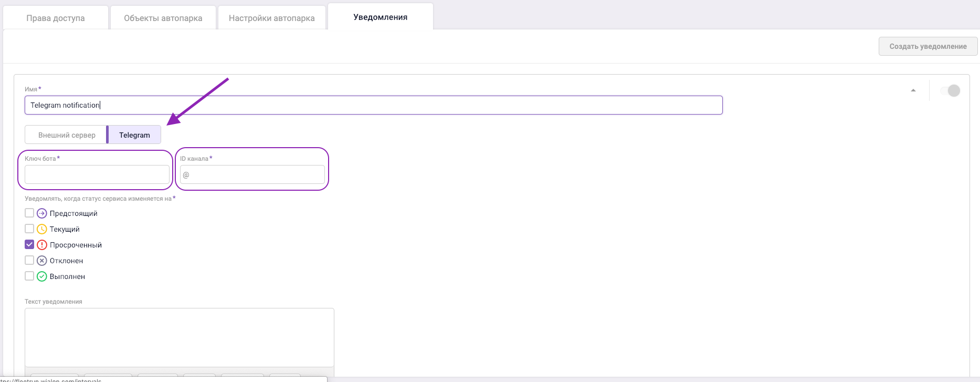Screen dimensions: 980x382
Task: Check the Отклонен status checkbox
Action: click(x=29, y=260)
